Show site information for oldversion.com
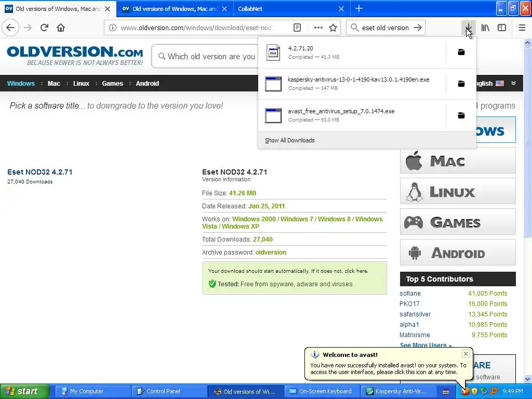 pos(112,28)
